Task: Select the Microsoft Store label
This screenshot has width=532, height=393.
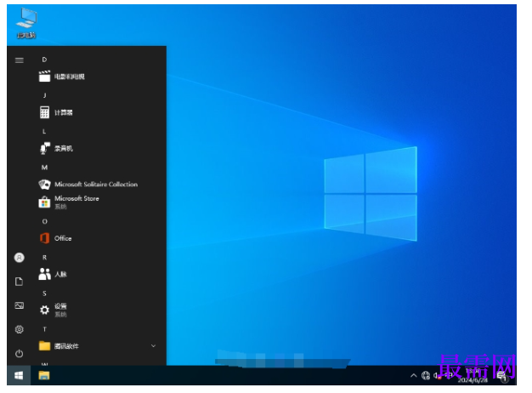Action: point(76,198)
